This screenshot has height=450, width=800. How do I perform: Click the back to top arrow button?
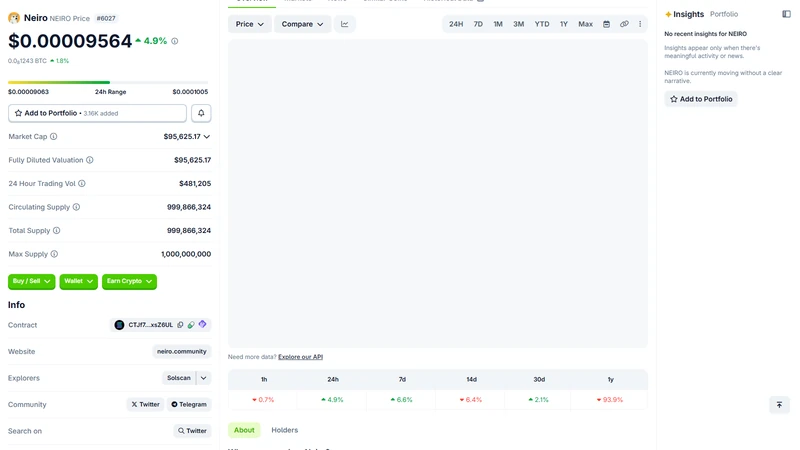coord(779,405)
